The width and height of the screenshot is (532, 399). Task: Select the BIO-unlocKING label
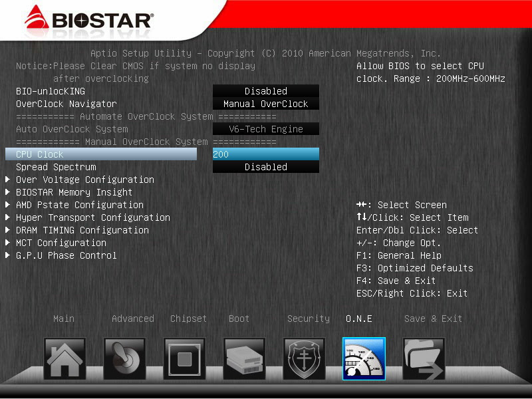[51, 91]
